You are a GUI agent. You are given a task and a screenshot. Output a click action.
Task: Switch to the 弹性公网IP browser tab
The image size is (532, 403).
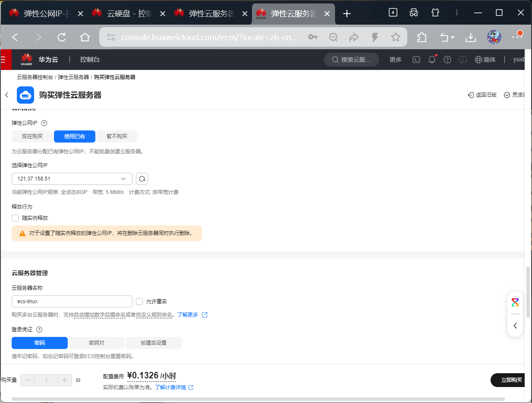pos(46,13)
